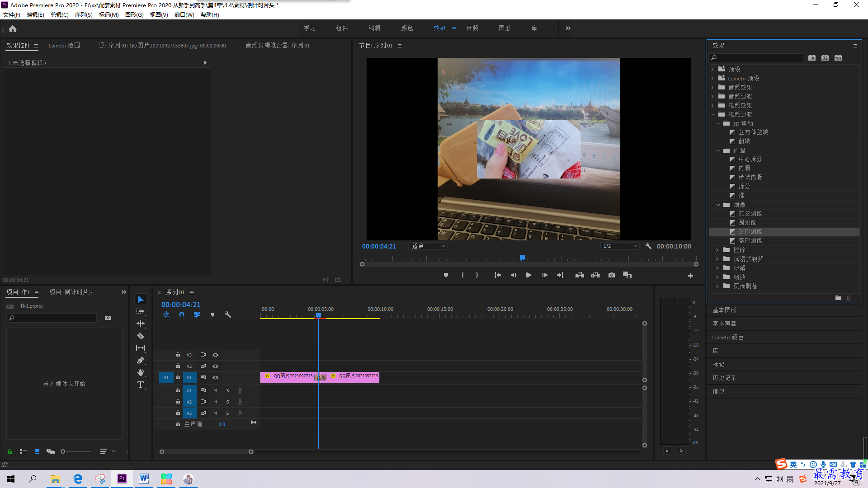Image resolution: width=868 pixels, height=488 pixels.
Task: Collapse the 3D 运动 folder
Action: pos(718,123)
